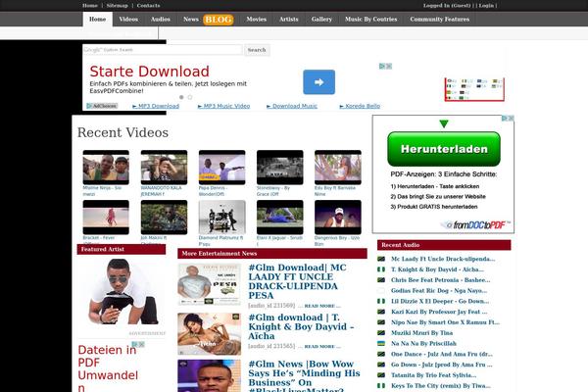Click the flag icon beside Go Down - Julz
The height and width of the screenshot is (392, 588).
pyautogui.click(x=381, y=365)
